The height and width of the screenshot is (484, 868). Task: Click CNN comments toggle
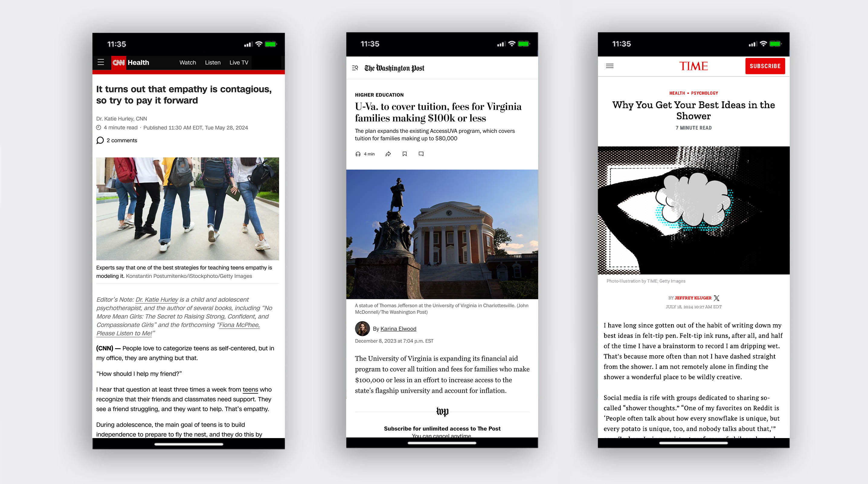117,140
